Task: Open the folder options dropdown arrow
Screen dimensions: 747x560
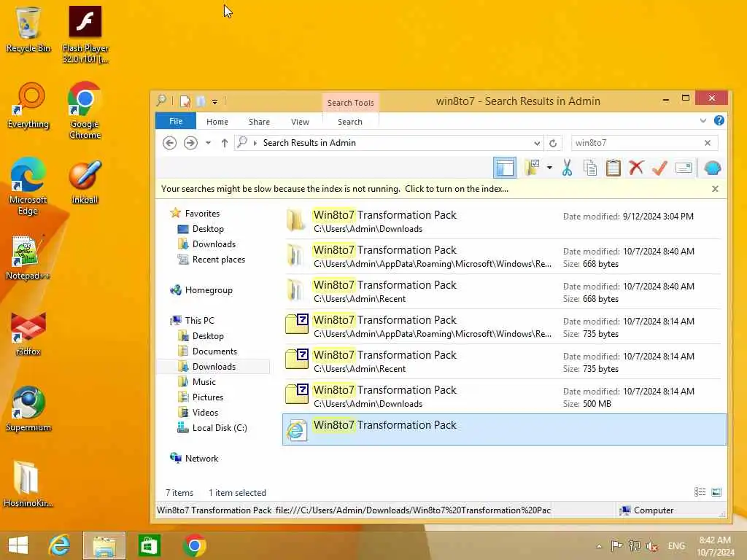Action: 549,168
